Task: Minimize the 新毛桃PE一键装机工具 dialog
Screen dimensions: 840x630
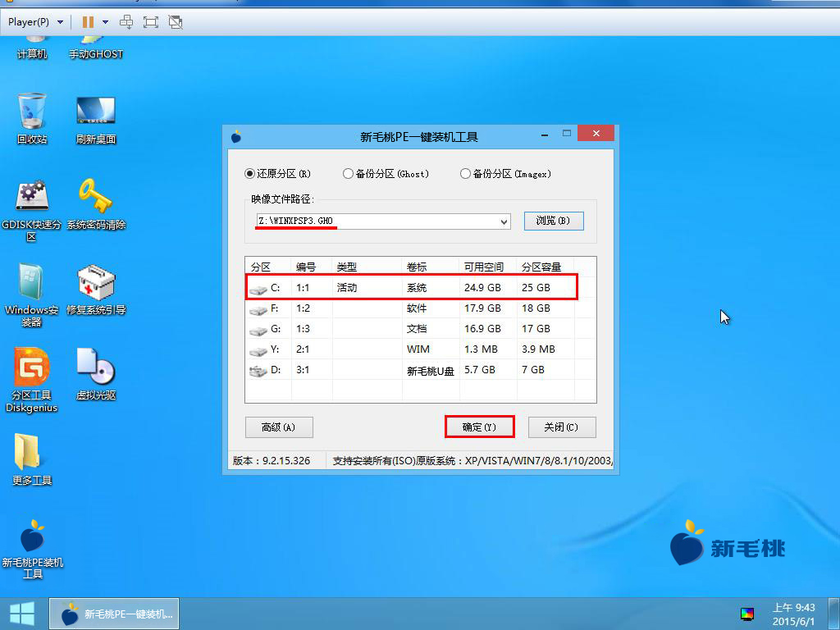Action: coord(545,135)
